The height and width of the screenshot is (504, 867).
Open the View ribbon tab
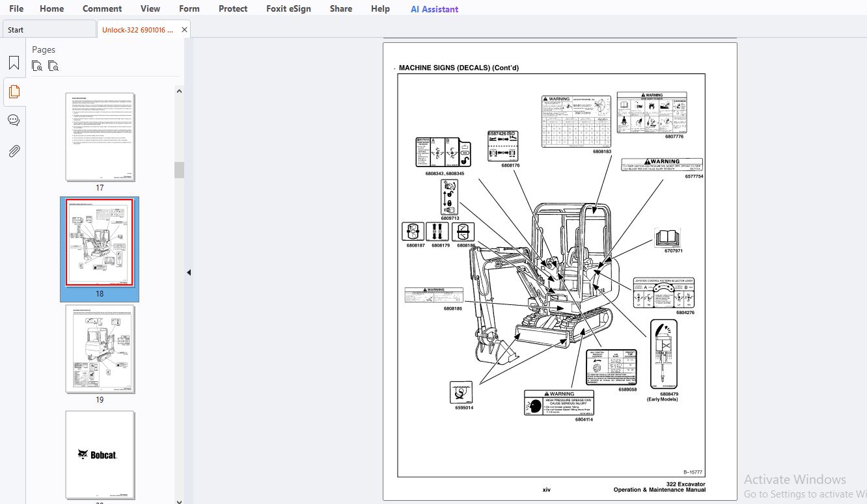pos(150,8)
